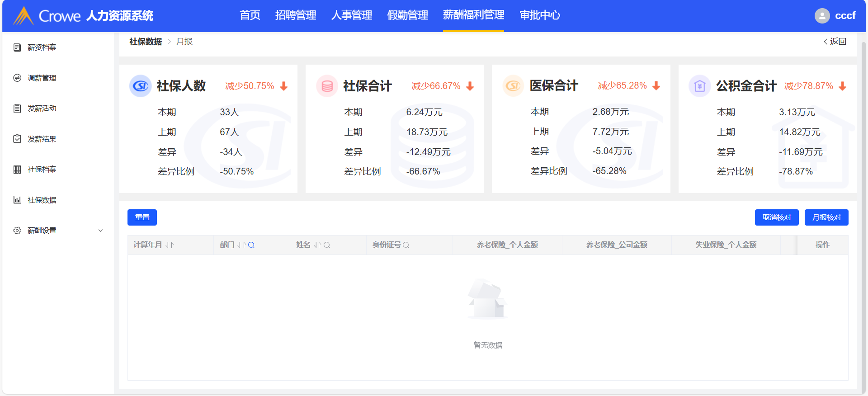Toggle sort arrows on 部门 column
Image resolution: width=868 pixels, height=396 pixels.
(x=241, y=245)
